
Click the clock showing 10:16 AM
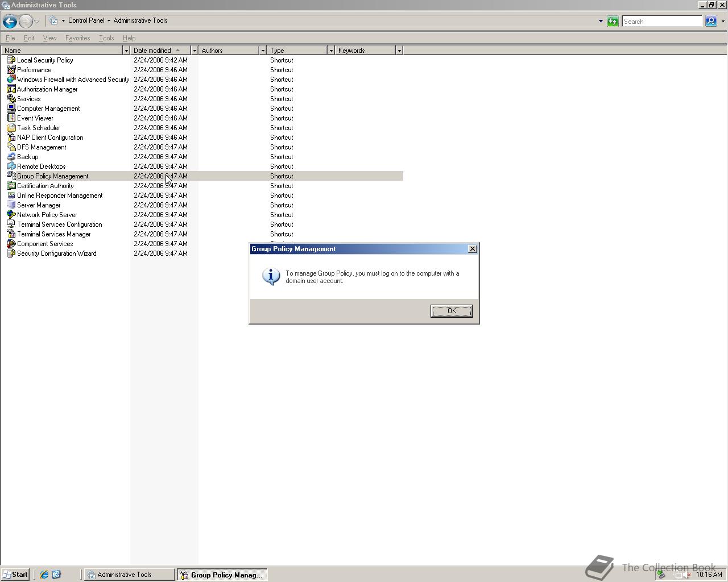(x=709, y=575)
